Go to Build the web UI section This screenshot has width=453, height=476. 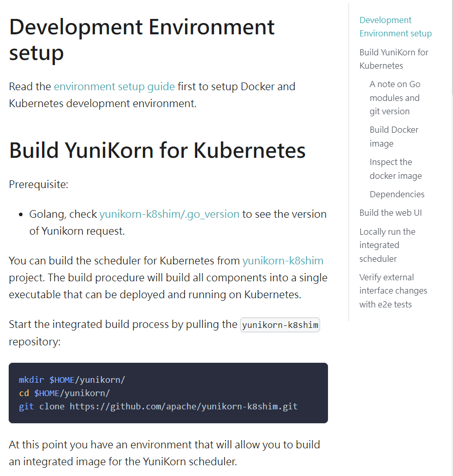pos(390,213)
